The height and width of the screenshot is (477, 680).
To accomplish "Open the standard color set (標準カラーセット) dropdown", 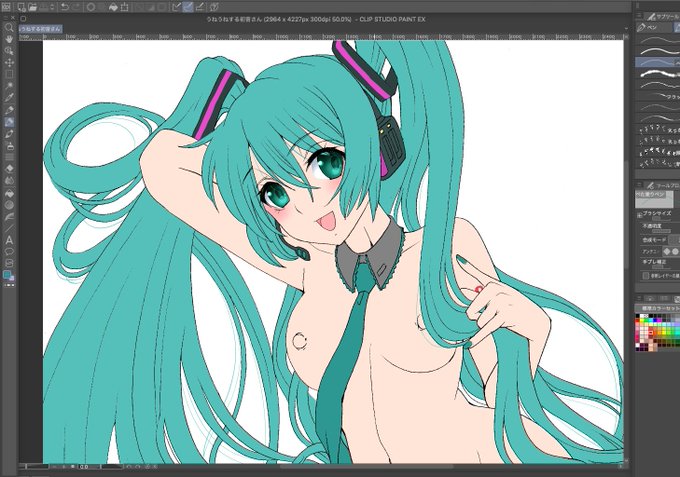I will [658, 309].
